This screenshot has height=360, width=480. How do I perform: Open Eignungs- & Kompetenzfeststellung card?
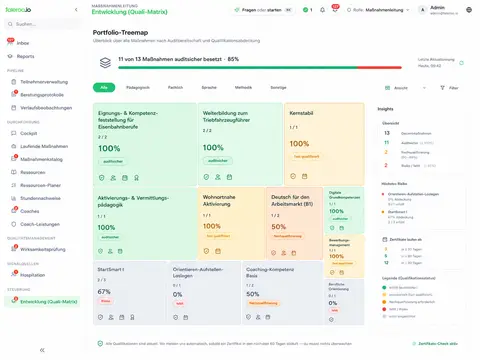145,144
